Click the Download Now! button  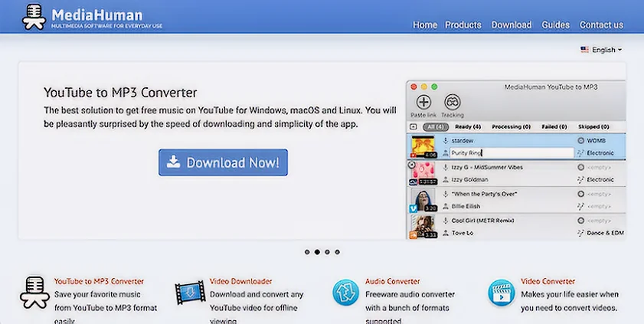tap(223, 162)
